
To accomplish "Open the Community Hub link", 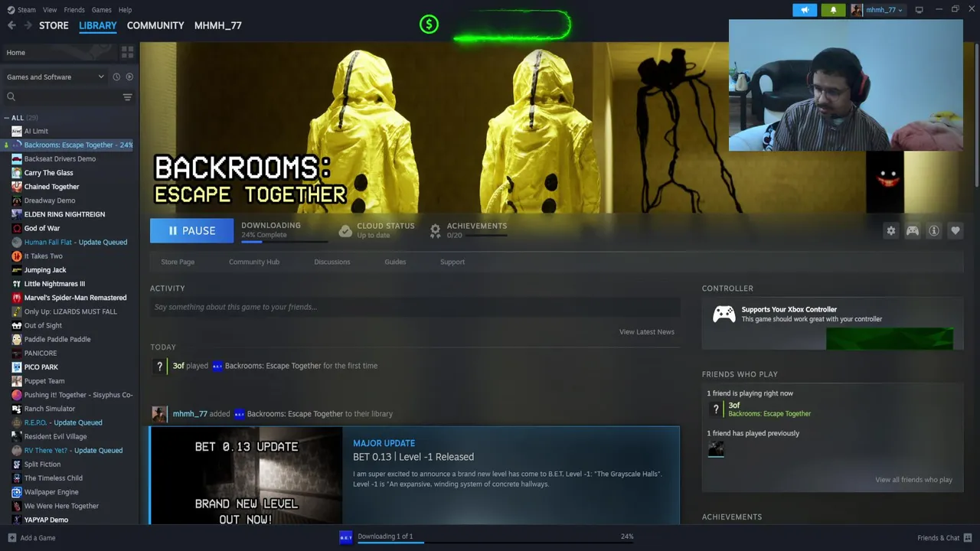I will pyautogui.click(x=254, y=262).
